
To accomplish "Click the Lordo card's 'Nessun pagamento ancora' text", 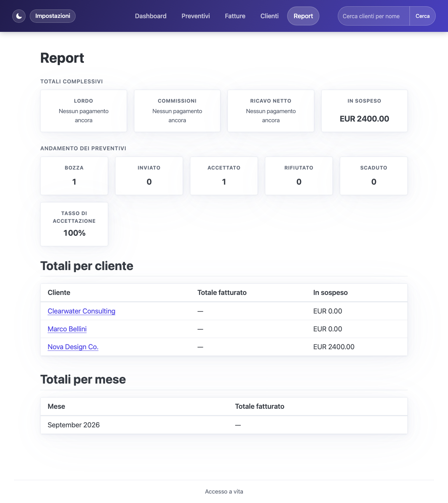I will click(x=84, y=116).
